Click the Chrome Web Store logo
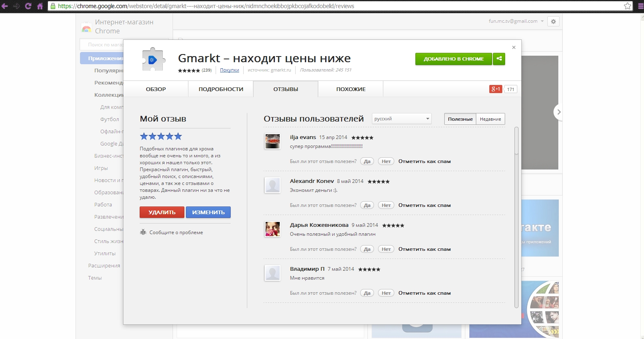 pyautogui.click(x=86, y=28)
